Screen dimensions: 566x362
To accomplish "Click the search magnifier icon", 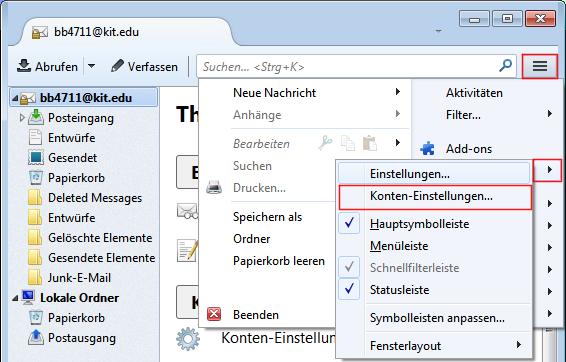I will [x=505, y=66].
